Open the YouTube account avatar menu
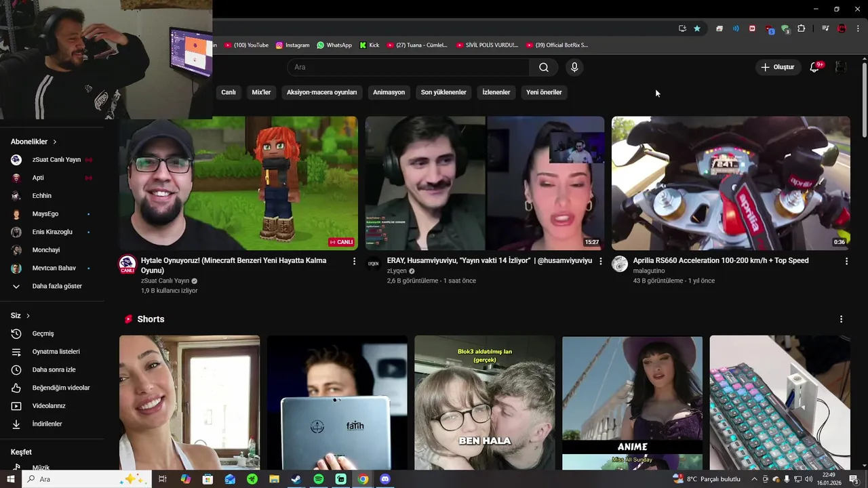This screenshot has height=488, width=868. tap(840, 67)
